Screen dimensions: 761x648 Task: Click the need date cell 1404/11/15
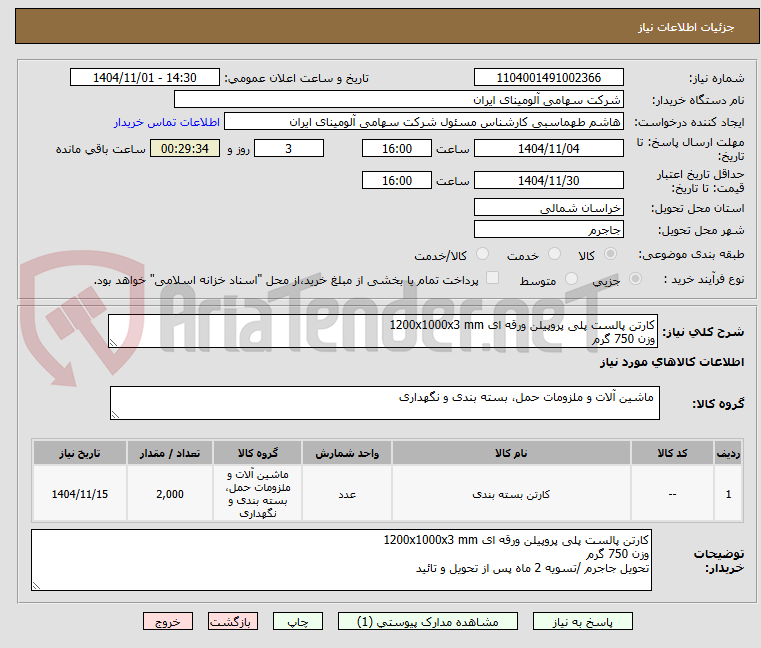[x=80, y=494]
